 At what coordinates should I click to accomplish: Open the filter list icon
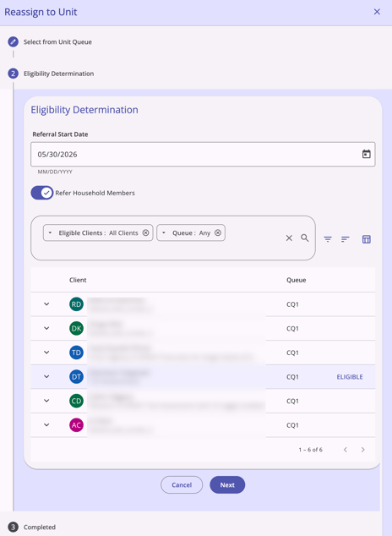click(328, 239)
